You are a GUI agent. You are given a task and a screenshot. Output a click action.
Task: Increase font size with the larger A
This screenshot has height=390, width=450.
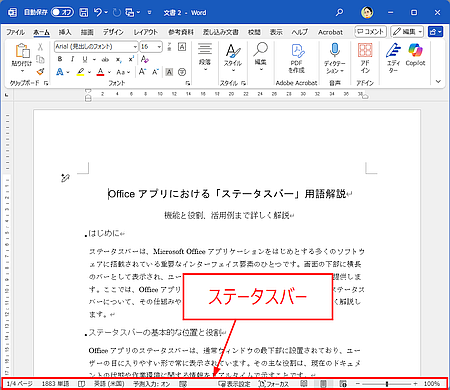click(142, 72)
